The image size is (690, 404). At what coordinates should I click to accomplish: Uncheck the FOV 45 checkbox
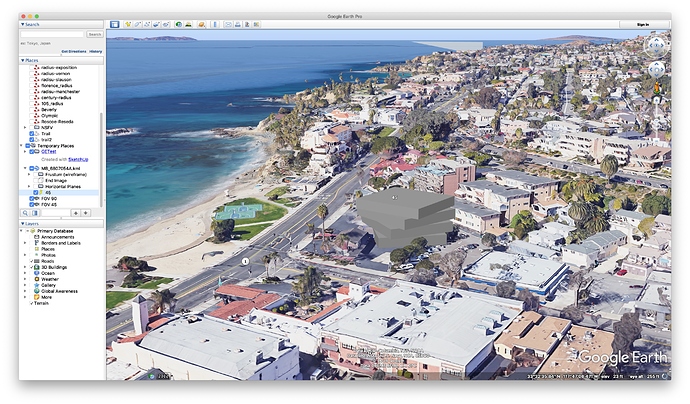31,205
